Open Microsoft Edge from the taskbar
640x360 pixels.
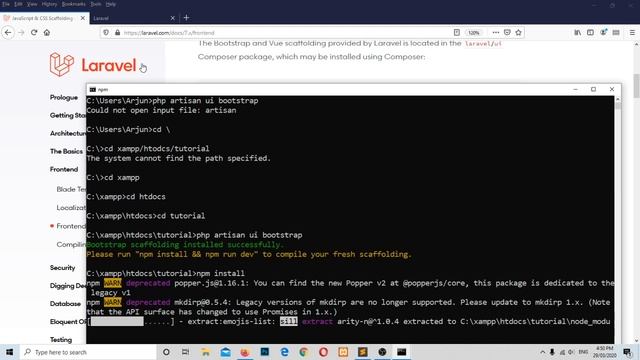(x=284, y=352)
